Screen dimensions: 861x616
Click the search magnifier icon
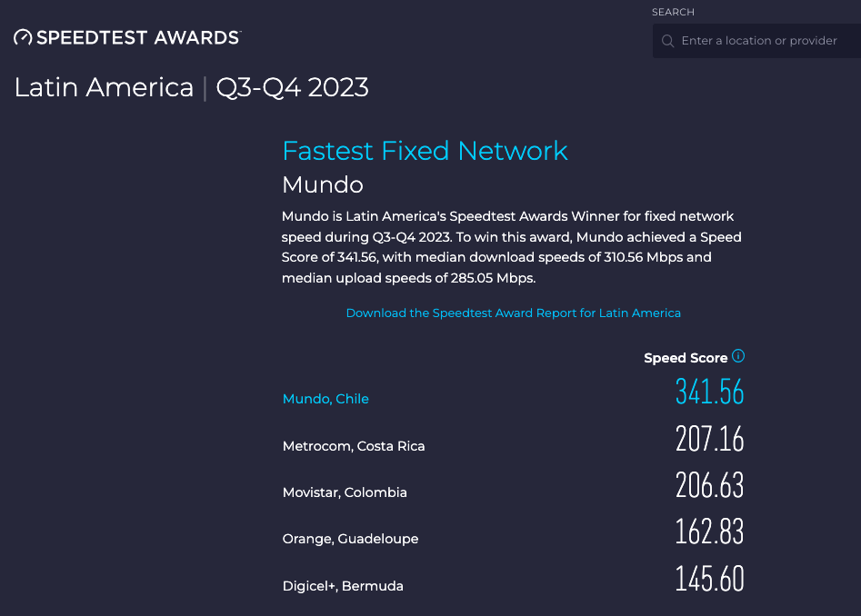(667, 41)
